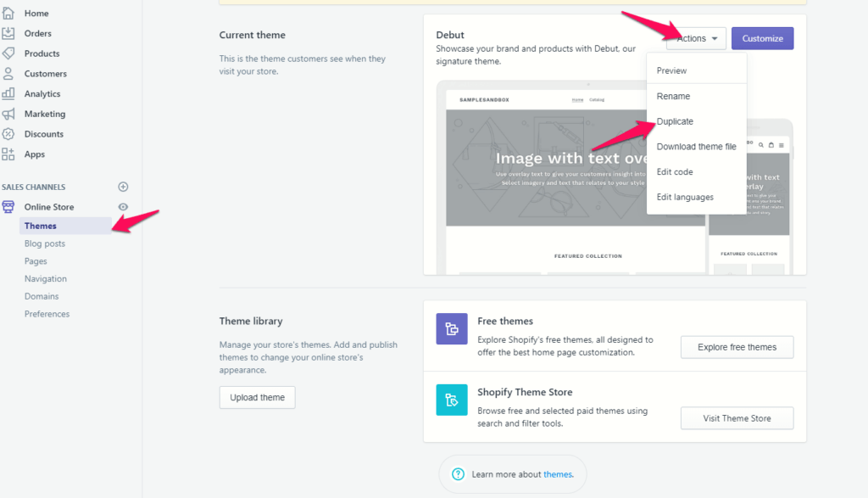The height and width of the screenshot is (498, 868).
Task: Click the Online Store storefront icon
Action: coord(8,207)
